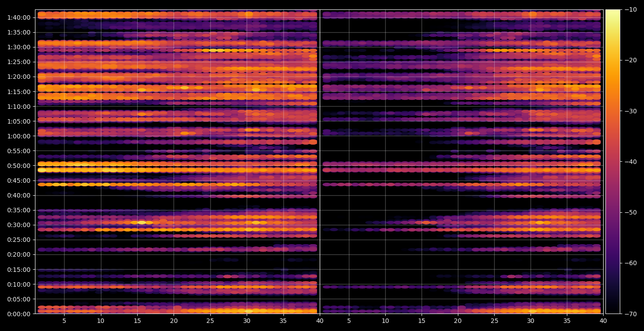
Task: Click the 0:25:00 time axis label
Action: pyautogui.click(x=19, y=240)
